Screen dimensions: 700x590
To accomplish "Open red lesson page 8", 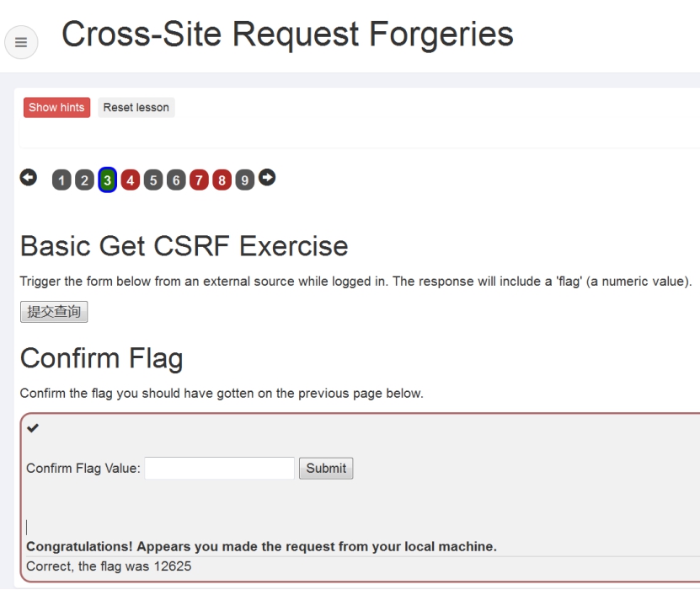I will click(222, 180).
